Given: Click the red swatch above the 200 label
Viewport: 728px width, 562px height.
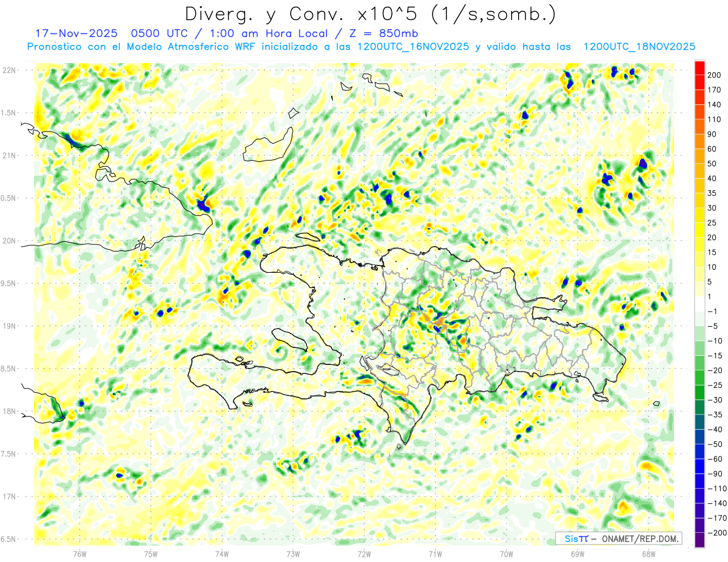Looking at the screenshot, I should 699,67.
